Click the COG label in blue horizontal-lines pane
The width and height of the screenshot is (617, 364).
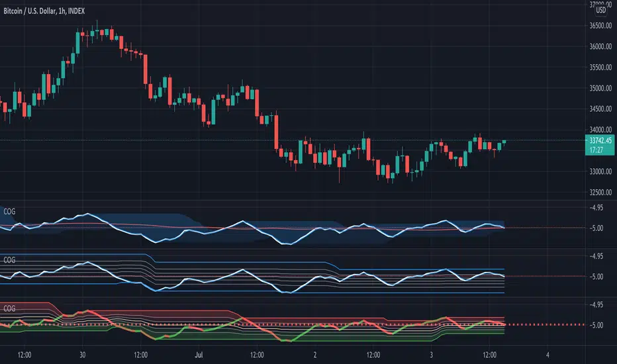coord(9,260)
